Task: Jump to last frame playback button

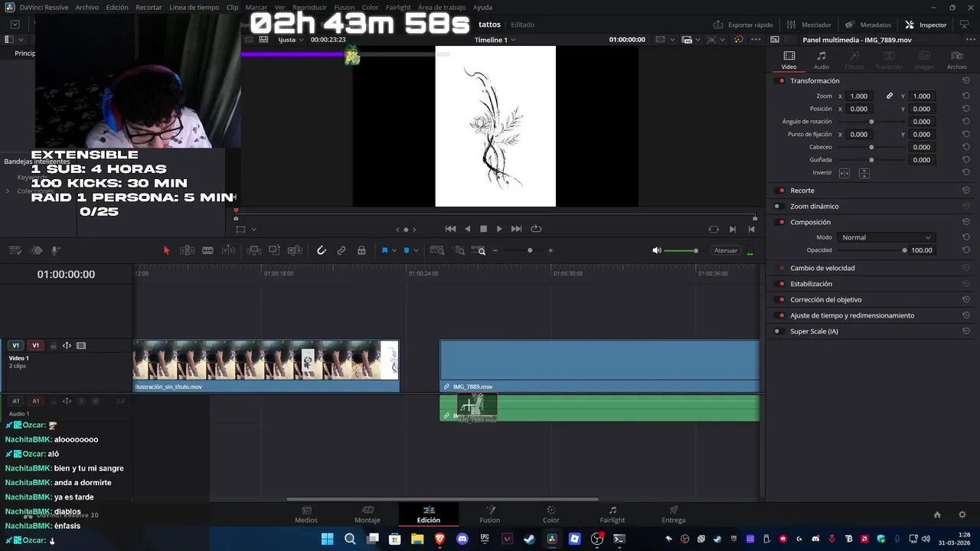Action: point(516,229)
